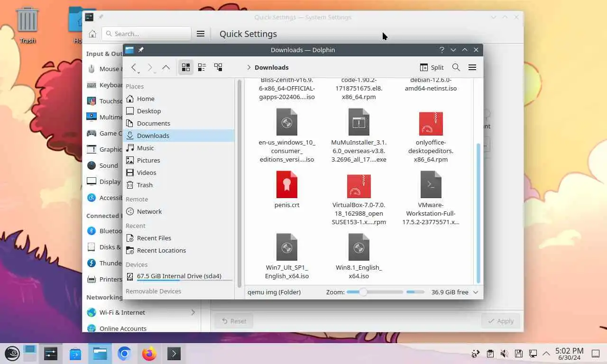The height and width of the screenshot is (364, 607).
Task: Open Network under Remote
Action: (x=179, y=211)
